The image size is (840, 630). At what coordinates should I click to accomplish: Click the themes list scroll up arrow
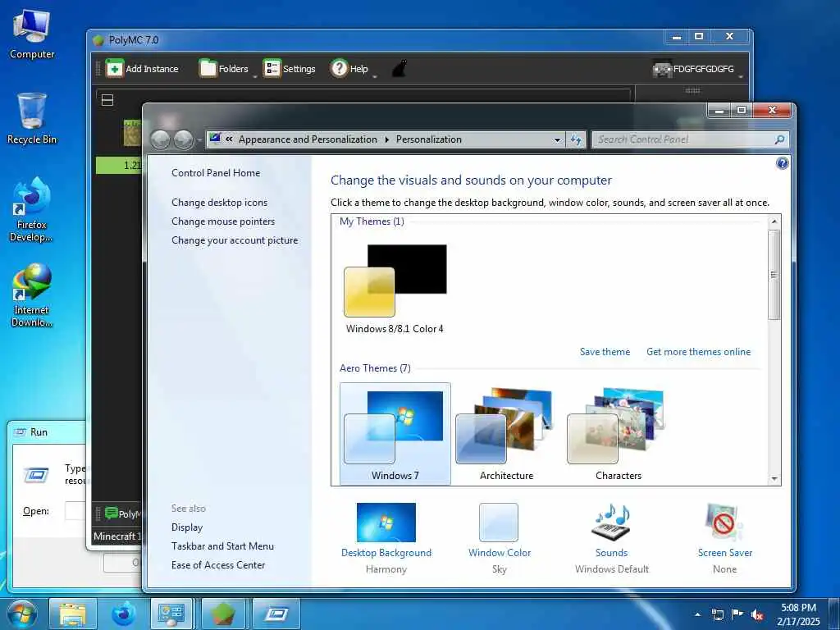(x=774, y=221)
